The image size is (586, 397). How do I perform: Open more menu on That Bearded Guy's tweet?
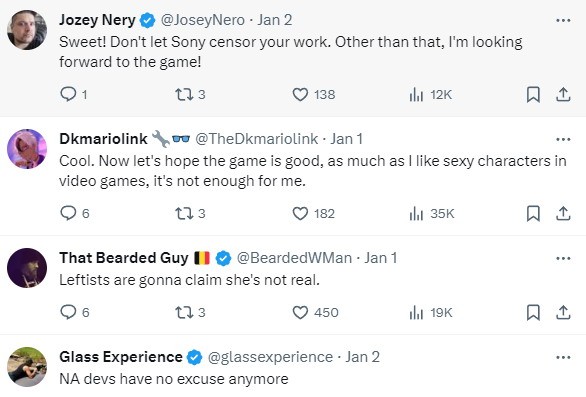click(x=563, y=258)
